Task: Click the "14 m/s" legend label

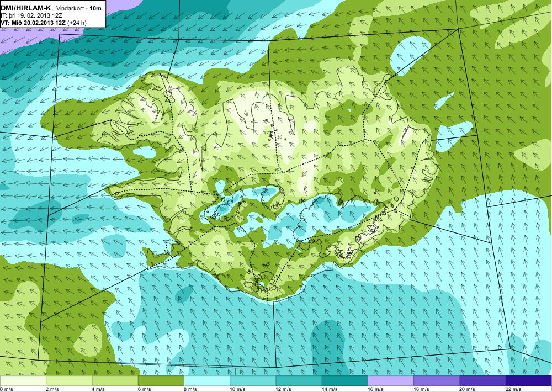Action: 330,389
